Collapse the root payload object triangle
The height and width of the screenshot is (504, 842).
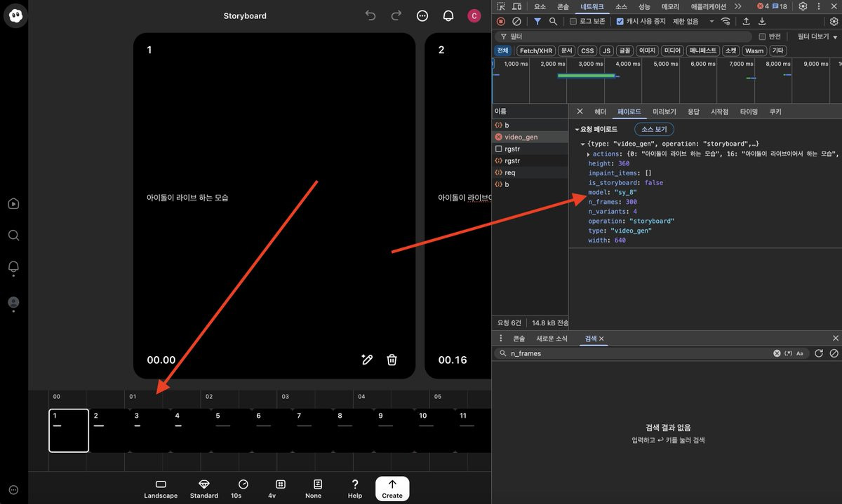pyautogui.click(x=583, y=143)
